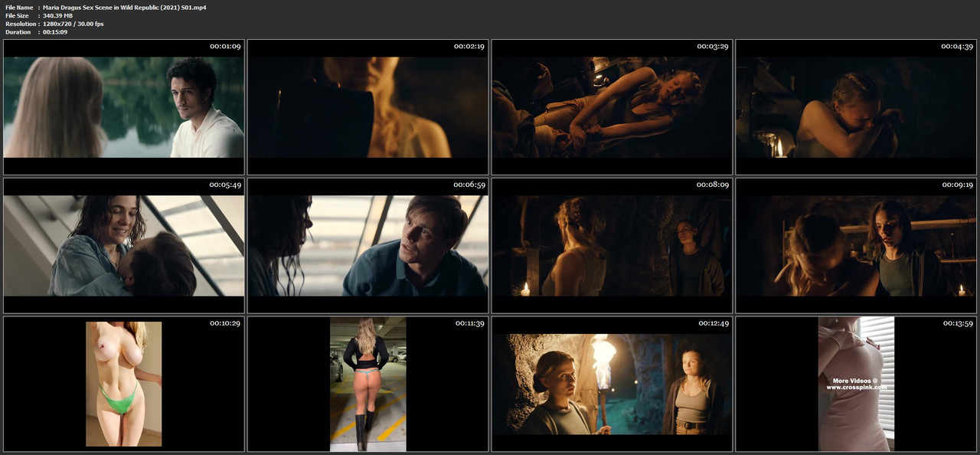Click the torch-lit frame stamped 00:12:49
Image resolution: width=980 pixels, height=455 pixels.
point(612,384)
